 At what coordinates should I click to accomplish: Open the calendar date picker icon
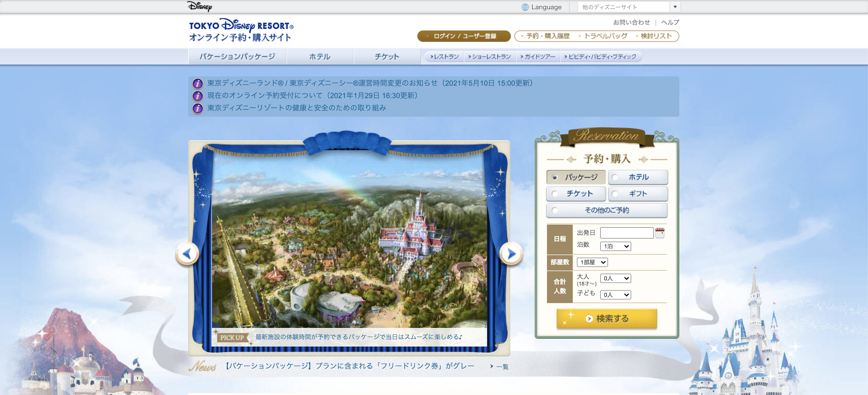(x=660, y=233)
